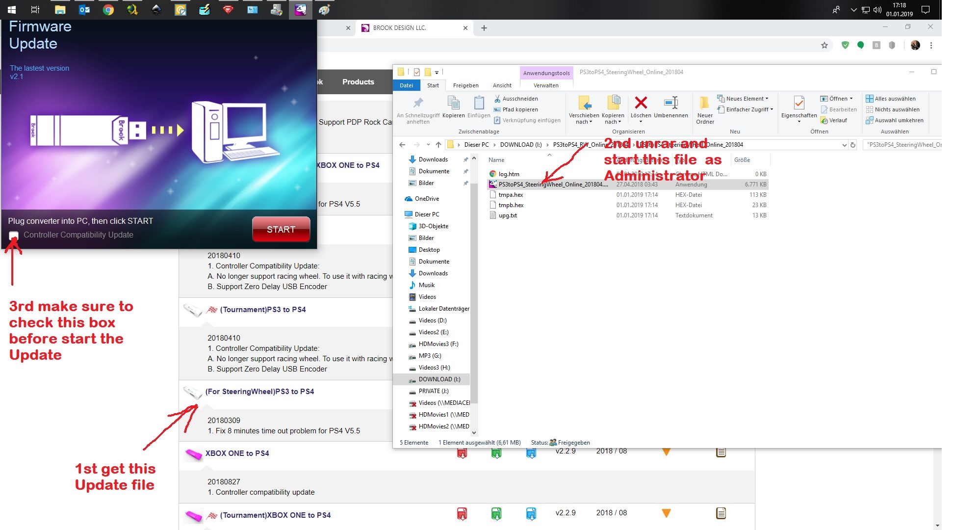Click the DOWNLOAD (I:) breadcrumb
The image size is (980, 530).
521,145
